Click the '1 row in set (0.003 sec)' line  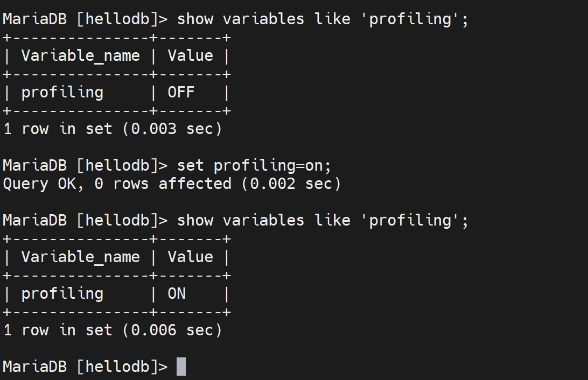(x=113, y=129)
